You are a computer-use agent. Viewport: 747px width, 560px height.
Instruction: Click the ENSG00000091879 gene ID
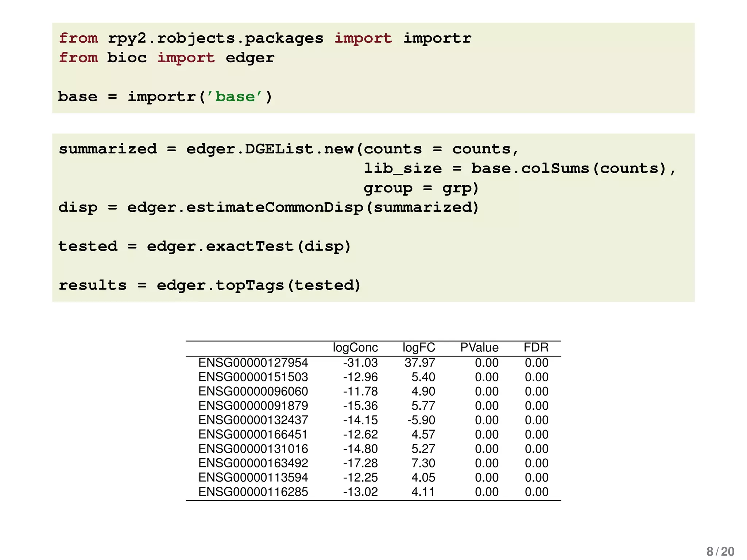point(253,406)
